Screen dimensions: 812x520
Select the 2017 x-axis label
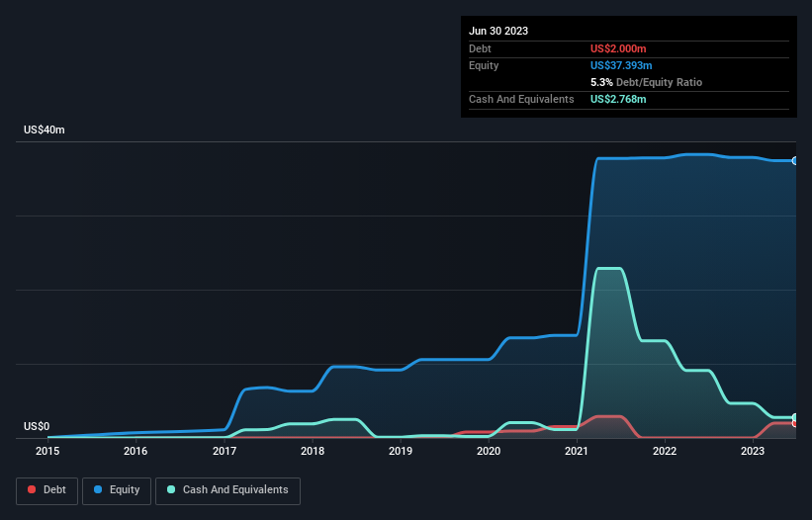point(225,451)
